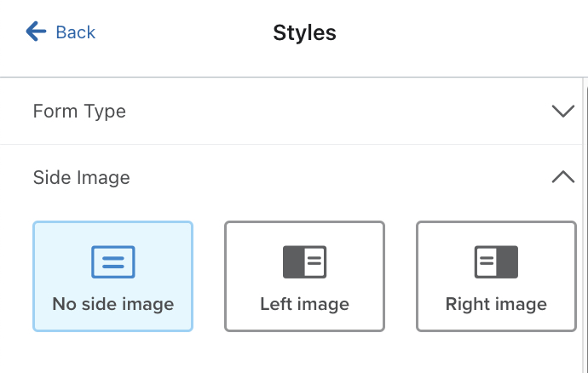Click the 'Back' link text
Image resolution: width=588 pixels, height=373 pixels.
pos(75,32)
